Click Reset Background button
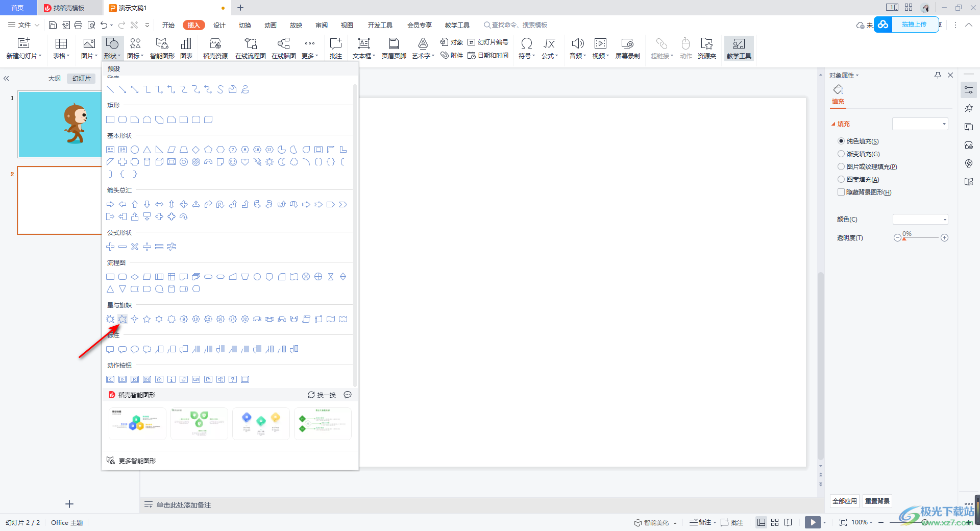Image resolution: width=980 pixels, height=531 pixels. (877, 501)
